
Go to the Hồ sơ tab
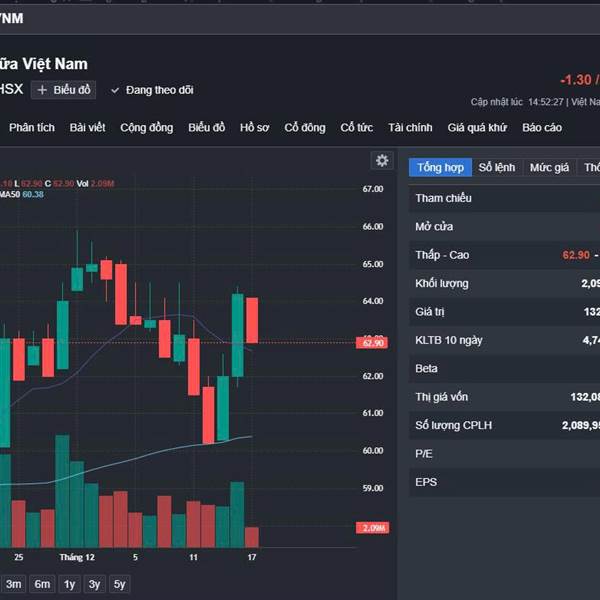[x=255, y=128]
